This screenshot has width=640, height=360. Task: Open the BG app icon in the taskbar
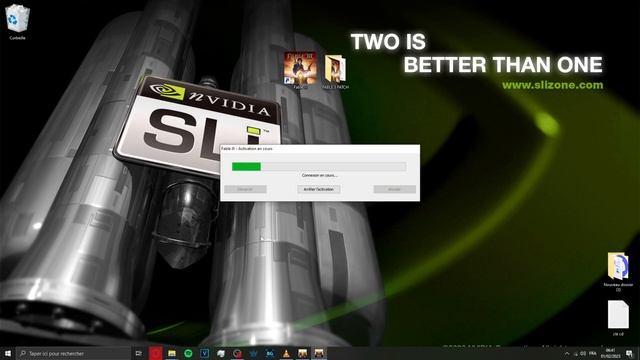[270, 353]
